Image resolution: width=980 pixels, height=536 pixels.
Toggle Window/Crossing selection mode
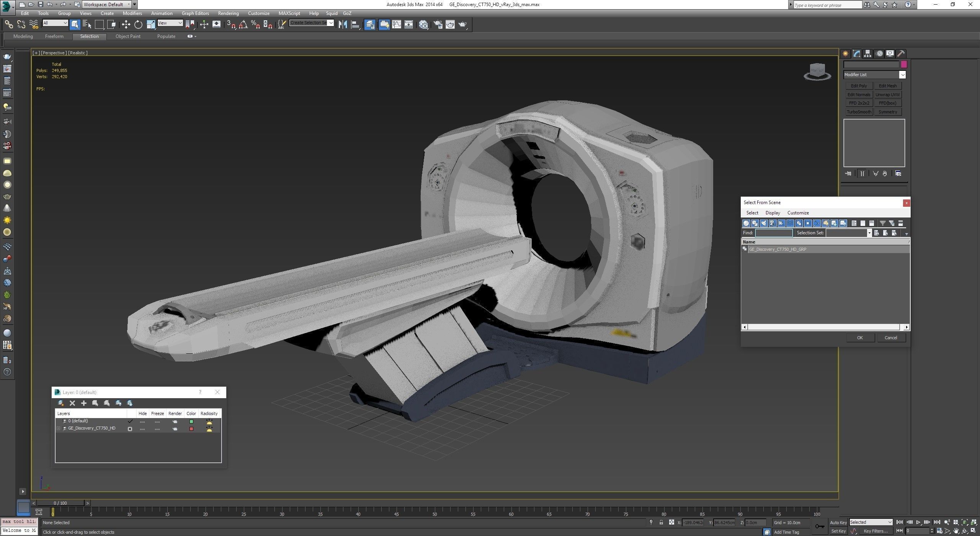click(x=111, y=25)
